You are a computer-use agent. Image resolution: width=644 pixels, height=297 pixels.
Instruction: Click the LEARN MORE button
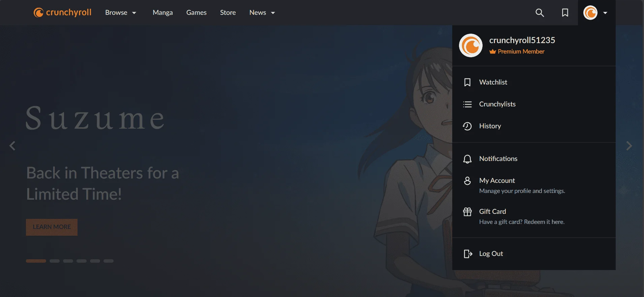52,227
